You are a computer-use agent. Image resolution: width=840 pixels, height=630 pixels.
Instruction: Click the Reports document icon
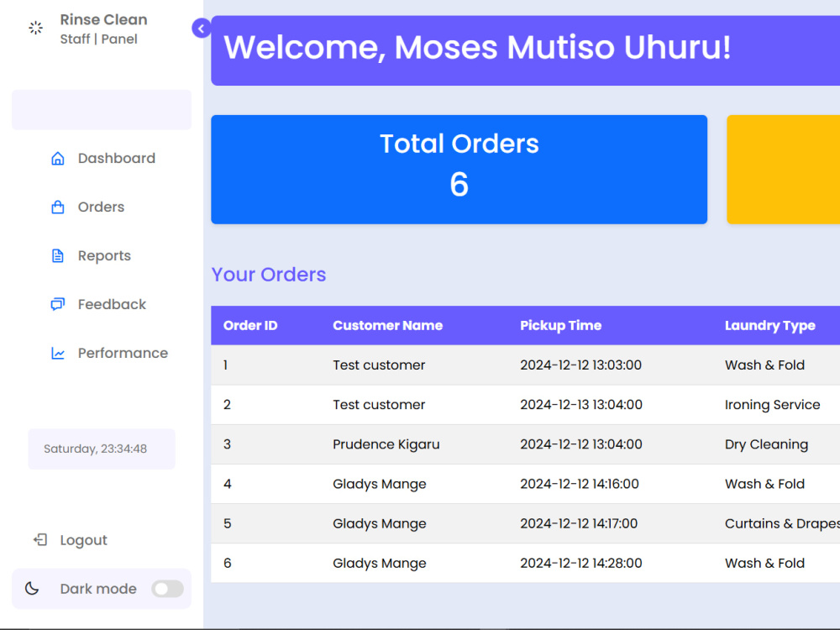(x=58, y=256)
